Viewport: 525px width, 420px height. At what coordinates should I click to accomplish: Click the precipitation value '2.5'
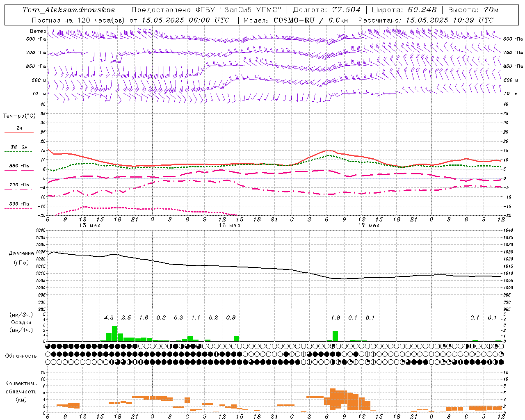click(x=126, y=317)
